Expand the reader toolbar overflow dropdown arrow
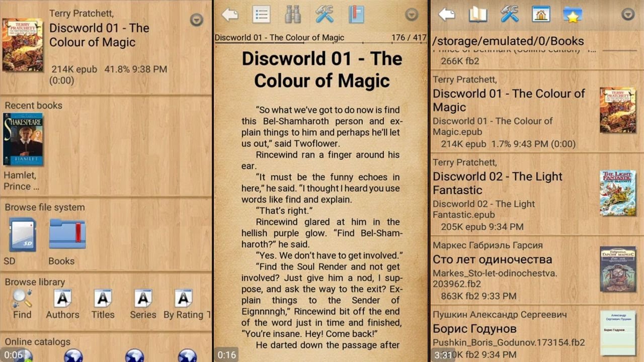Image resolution: width=644 pixels, height=362 pixels. click(x=412, y=15)
